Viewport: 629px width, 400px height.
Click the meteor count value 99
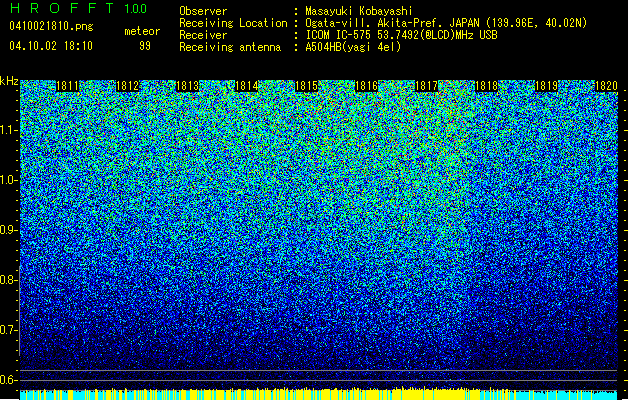tap(145, 46)
